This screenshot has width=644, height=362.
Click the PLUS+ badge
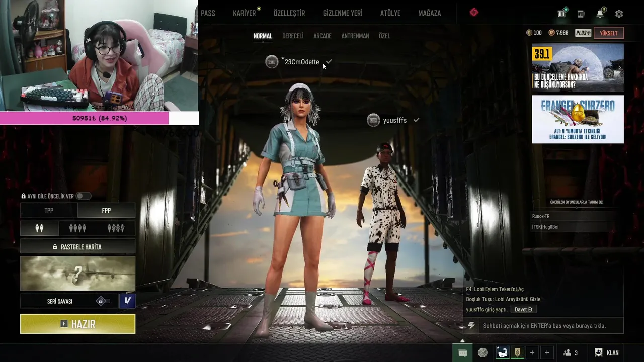click(x=583, y=33)
